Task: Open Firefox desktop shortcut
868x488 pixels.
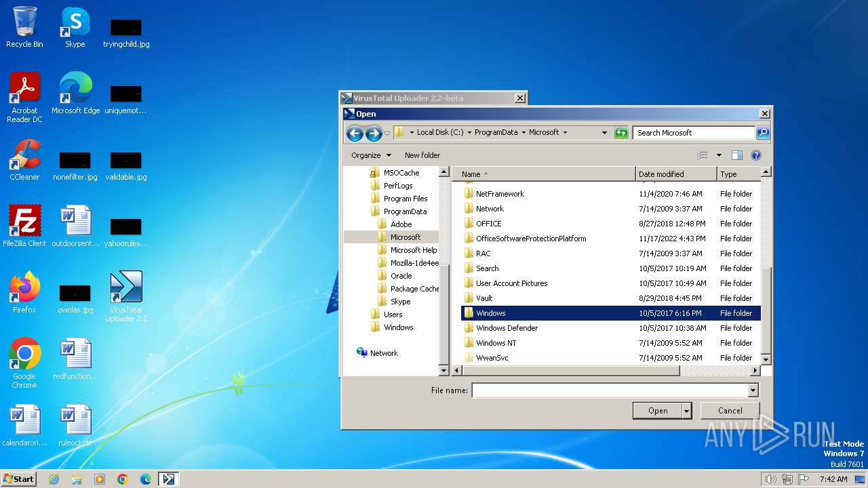Action: tap(24, 292)
